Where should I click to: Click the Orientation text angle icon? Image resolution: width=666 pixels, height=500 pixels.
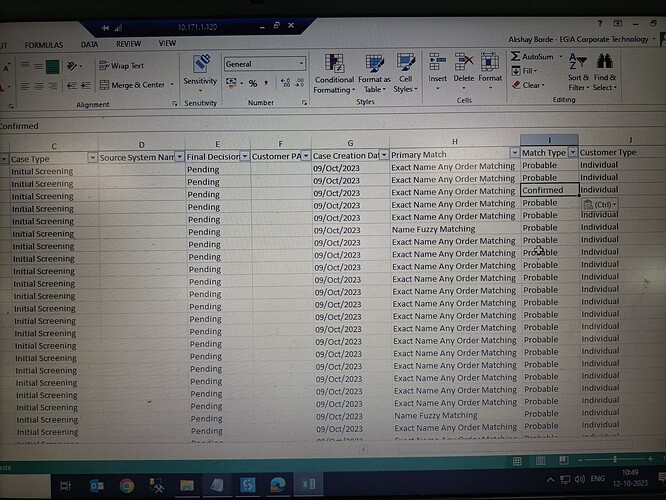72,66
